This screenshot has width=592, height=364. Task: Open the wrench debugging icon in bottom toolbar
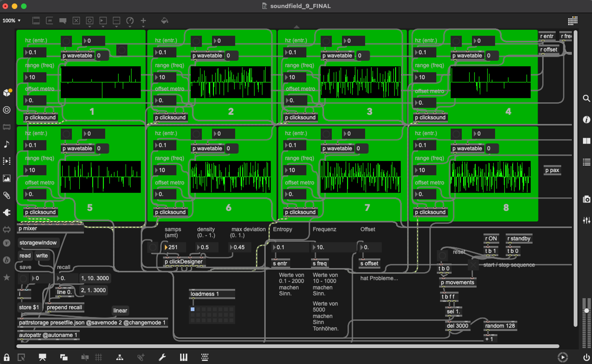[162, 357]
